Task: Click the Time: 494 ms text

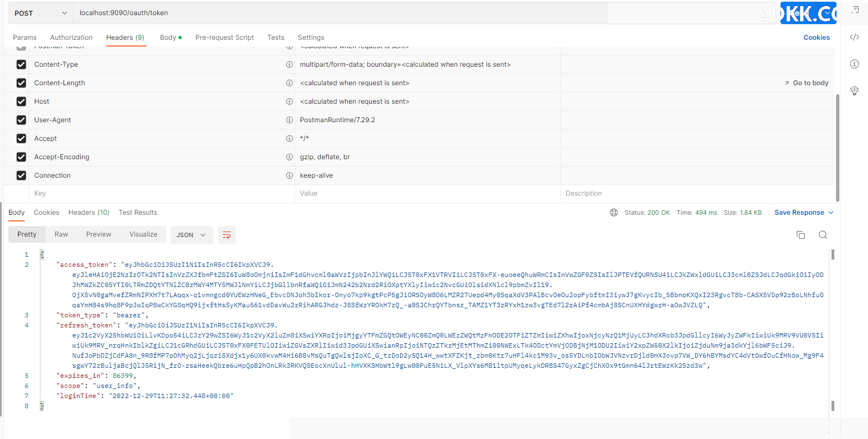Action: [x=697, y=212]
